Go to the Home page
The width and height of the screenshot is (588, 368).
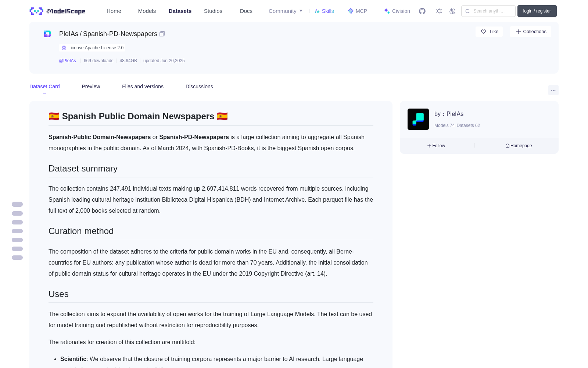[x=114, y=11]
